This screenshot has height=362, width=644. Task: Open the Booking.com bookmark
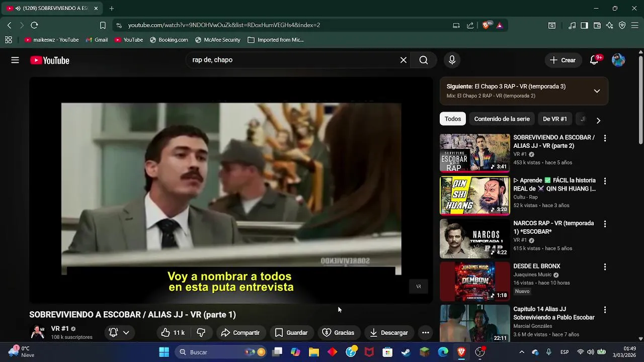[169, 40]
